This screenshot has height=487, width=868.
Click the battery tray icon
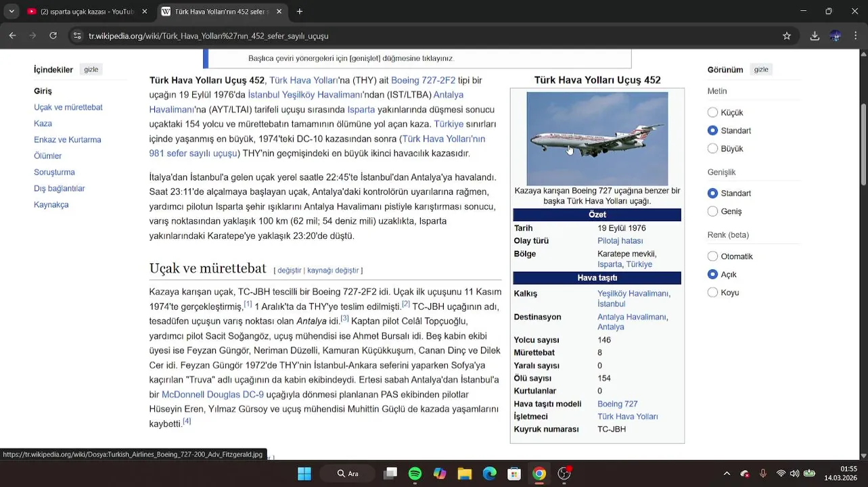pyautogui.click(x=809, y=473)
